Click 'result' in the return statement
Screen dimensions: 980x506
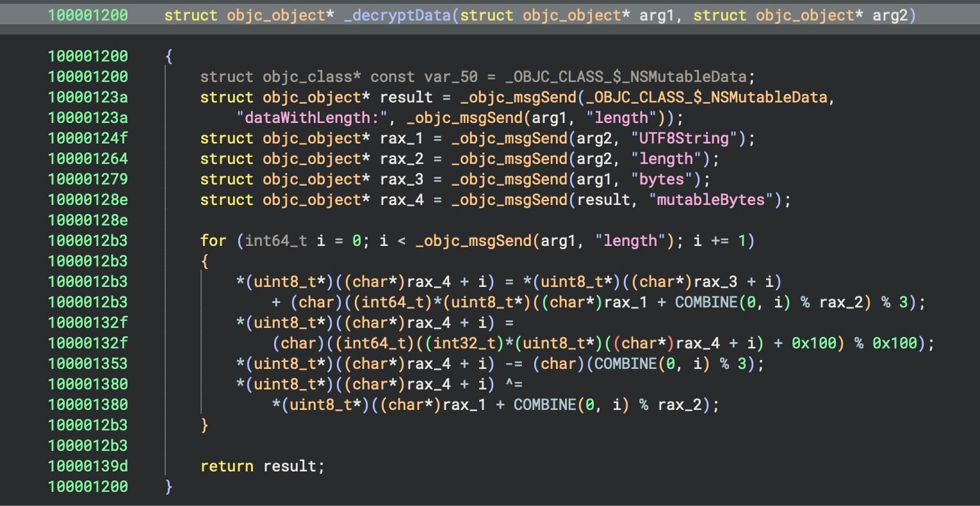[289, 466]
